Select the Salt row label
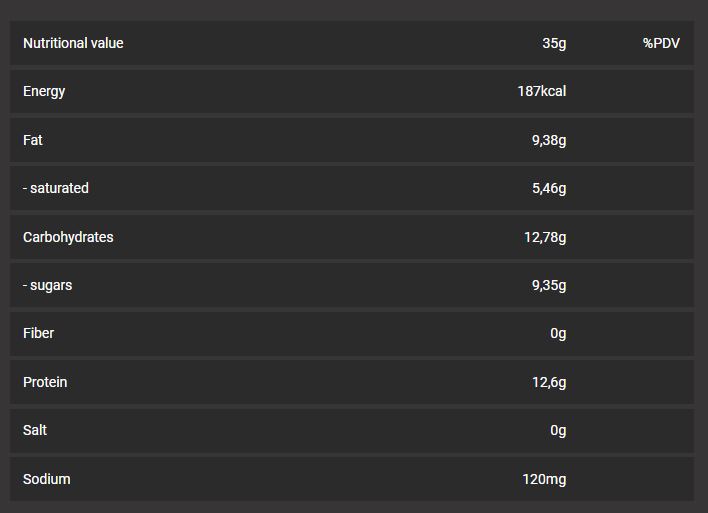 click(35, 430)
